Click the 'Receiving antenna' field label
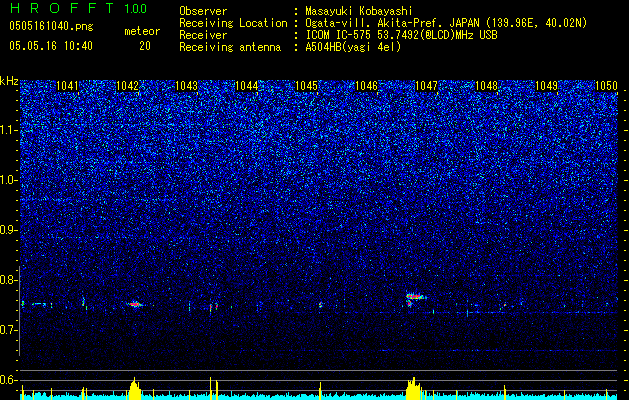The image size is (629, 400). [x=230, y=47]
